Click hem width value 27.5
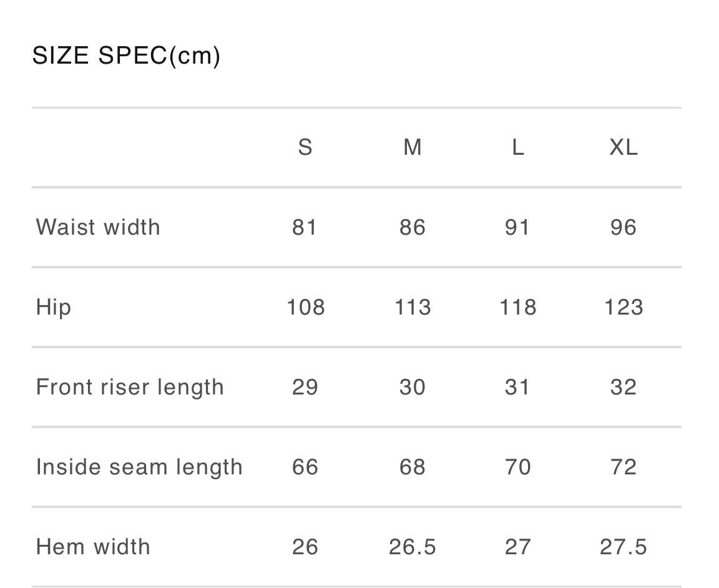 click(x=624, y=547)
